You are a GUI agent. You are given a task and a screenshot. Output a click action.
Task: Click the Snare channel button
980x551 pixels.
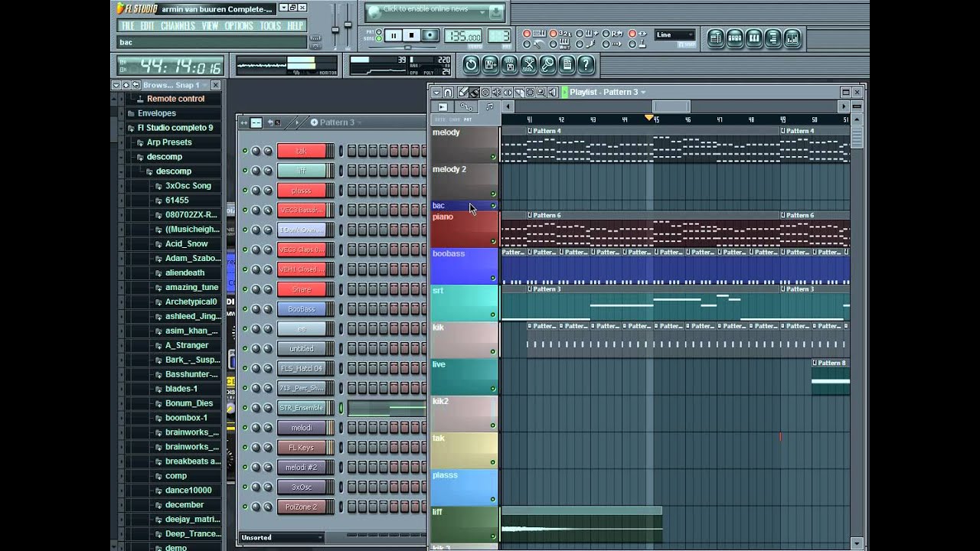coord(302,289)
